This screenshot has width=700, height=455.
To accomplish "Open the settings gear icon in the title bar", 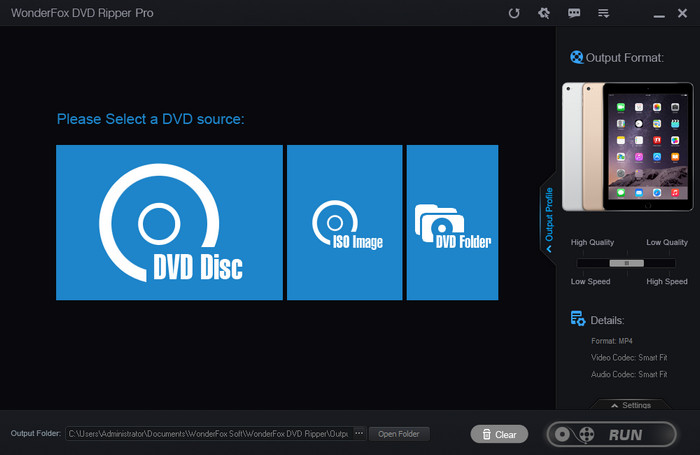I will 544,13.
